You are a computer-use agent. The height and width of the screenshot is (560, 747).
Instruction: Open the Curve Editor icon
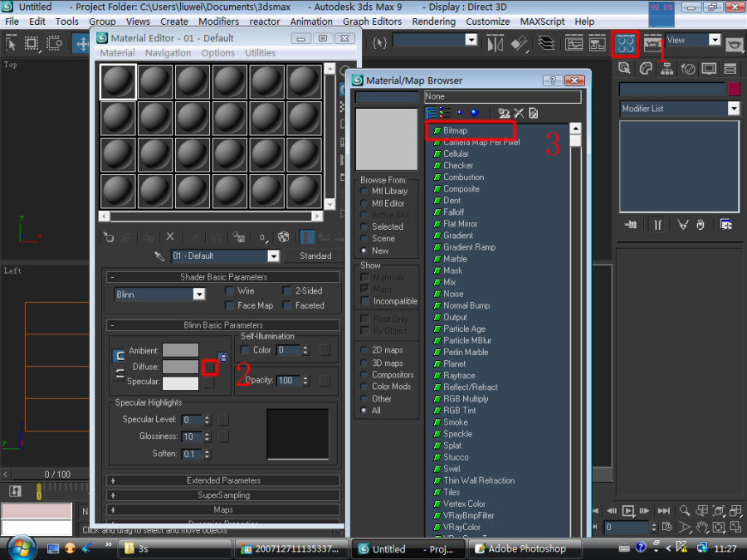(574, 44)
